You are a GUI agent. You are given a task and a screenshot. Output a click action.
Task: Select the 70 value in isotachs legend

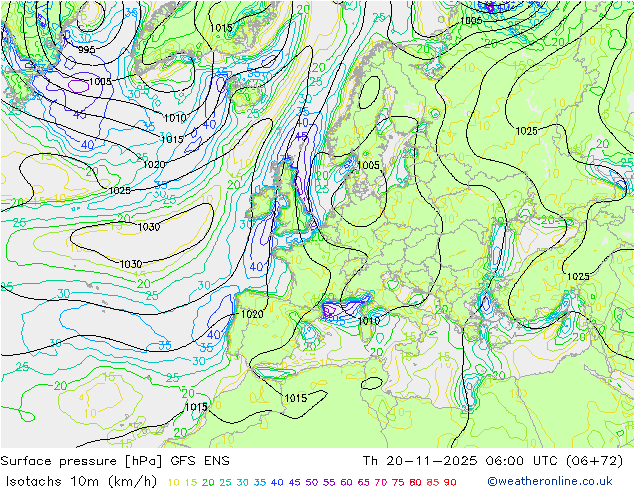pyautogui.click(x=381, y=482)
